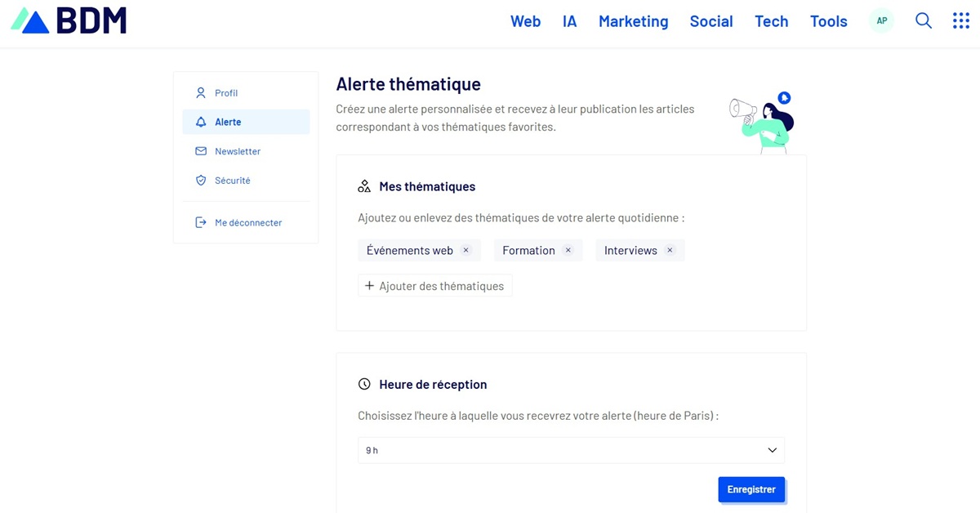The height and width of the screenshot is (513, 980).
Task: Remove the Formation tag with x
Action: (568, 250)
